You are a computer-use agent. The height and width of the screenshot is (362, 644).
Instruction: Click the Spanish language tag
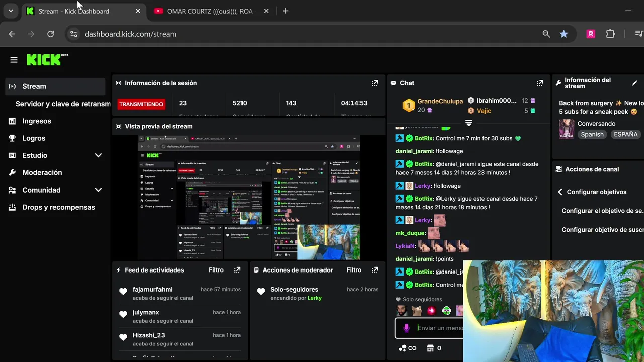(592, 134)
